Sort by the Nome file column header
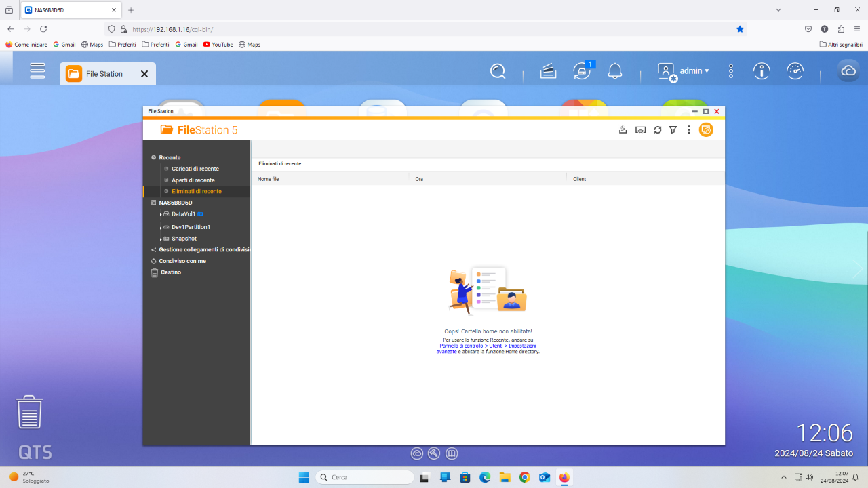The image size is (868, 488). (x=269, y=179)
